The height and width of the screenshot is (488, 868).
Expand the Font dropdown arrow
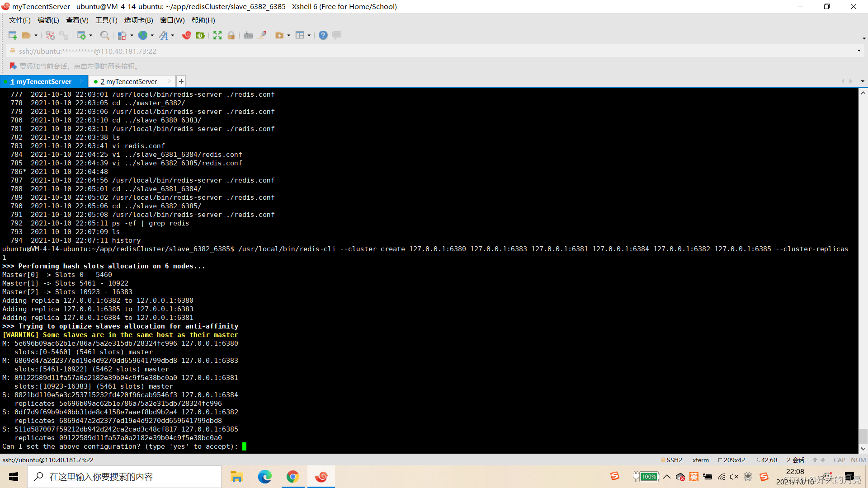tap(173, 35)
